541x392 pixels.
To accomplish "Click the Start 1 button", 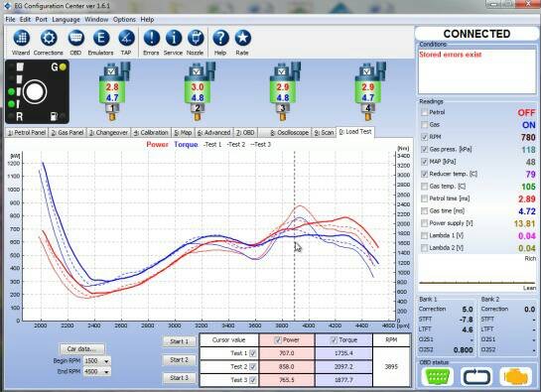I will click(179, 341).
